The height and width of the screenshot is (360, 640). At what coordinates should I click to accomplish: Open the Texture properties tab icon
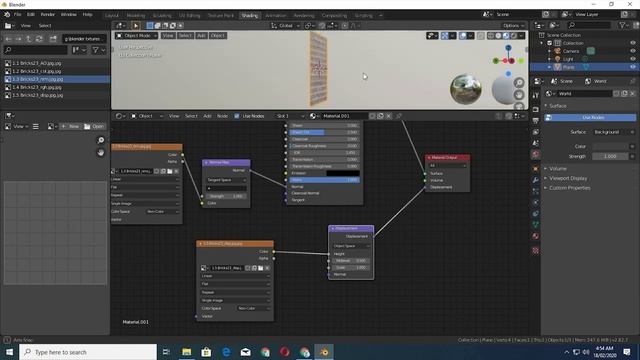[536, 250]
